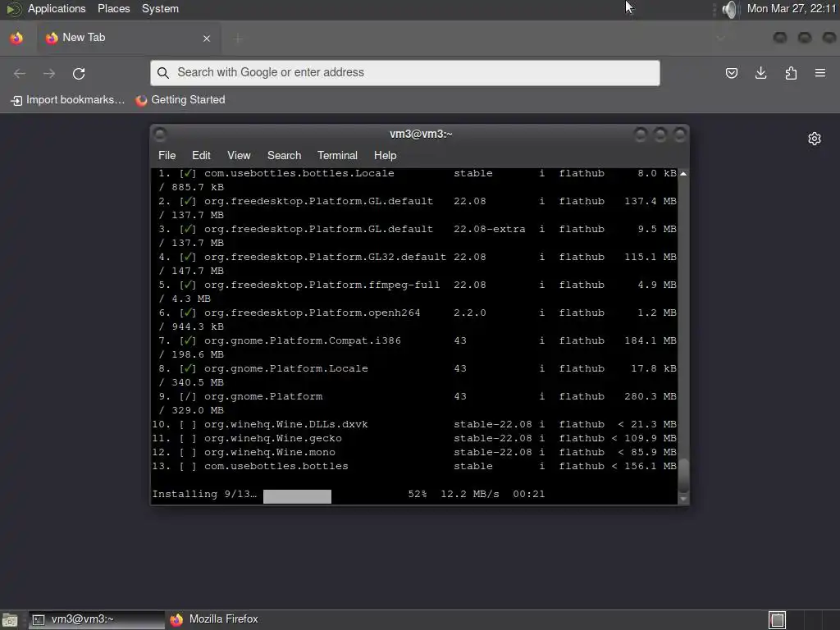Click the show desktop icon in bottom panel
840x630 pixels.
point(10,620)
